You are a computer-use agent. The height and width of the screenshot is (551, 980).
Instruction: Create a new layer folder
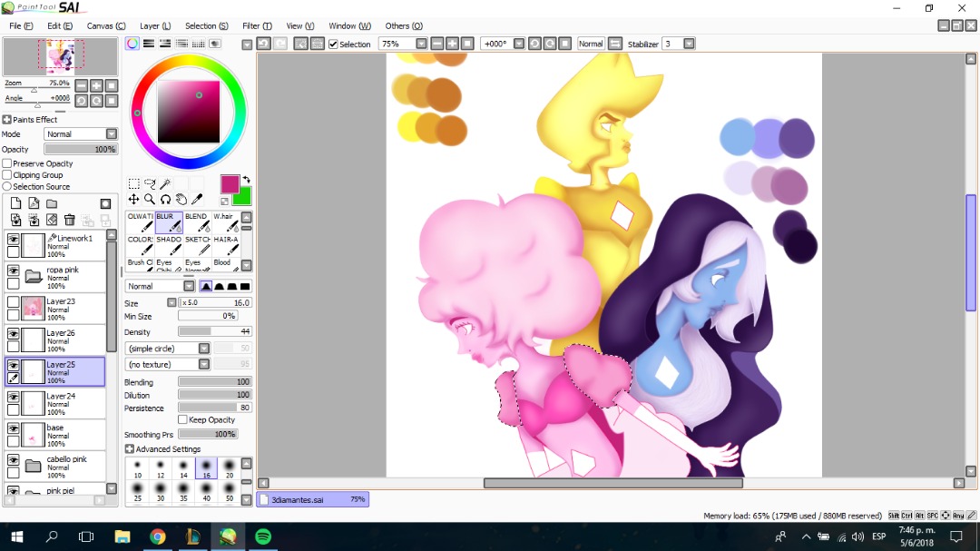(52, 203)
